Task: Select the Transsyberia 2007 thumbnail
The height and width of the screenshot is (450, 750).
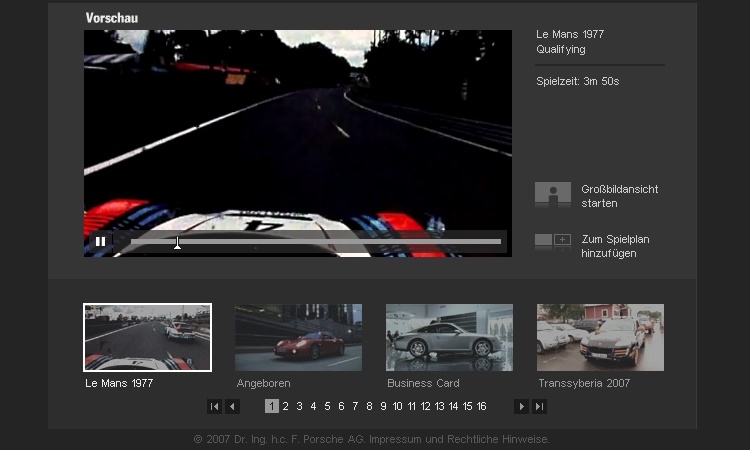Action: 600,337
